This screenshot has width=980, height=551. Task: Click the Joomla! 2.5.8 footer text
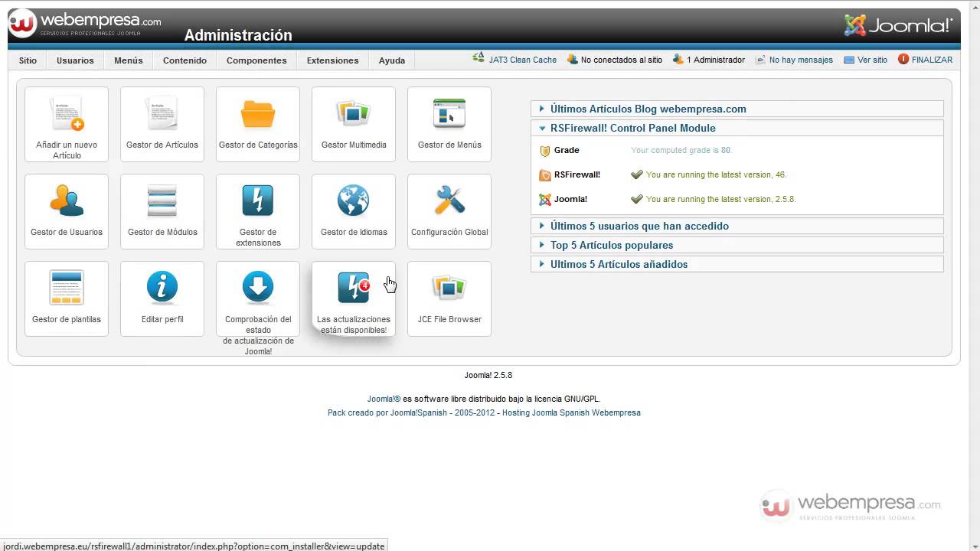tap(488, 376)
